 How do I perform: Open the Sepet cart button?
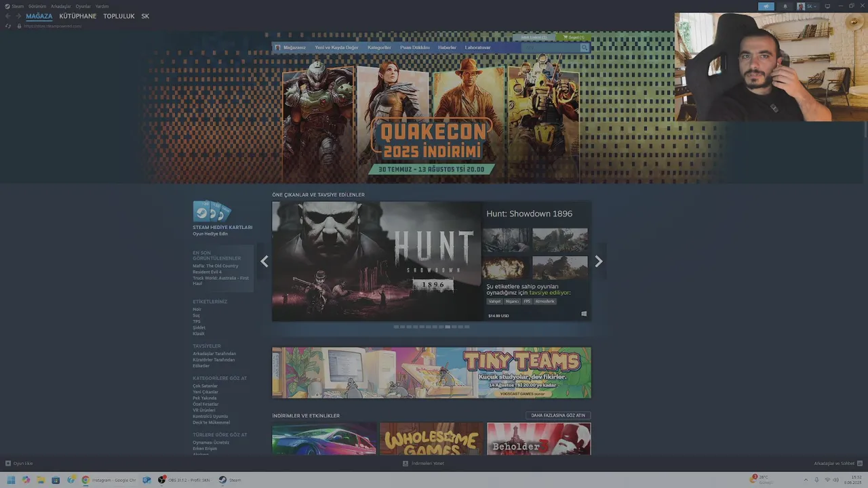tap(574, 37)
